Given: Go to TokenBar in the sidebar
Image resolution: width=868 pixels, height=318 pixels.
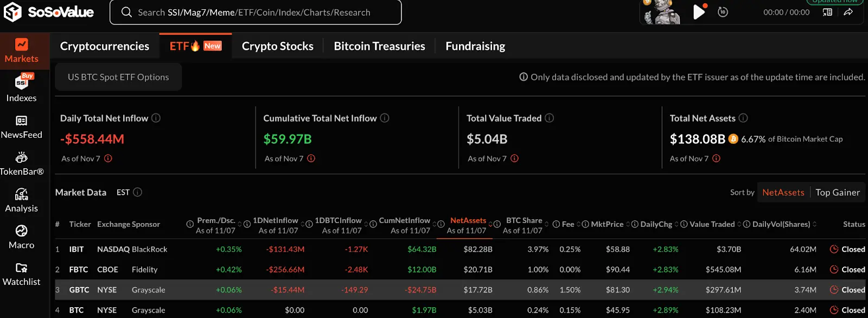Looking at the screenshot, I should click(21, 163).
